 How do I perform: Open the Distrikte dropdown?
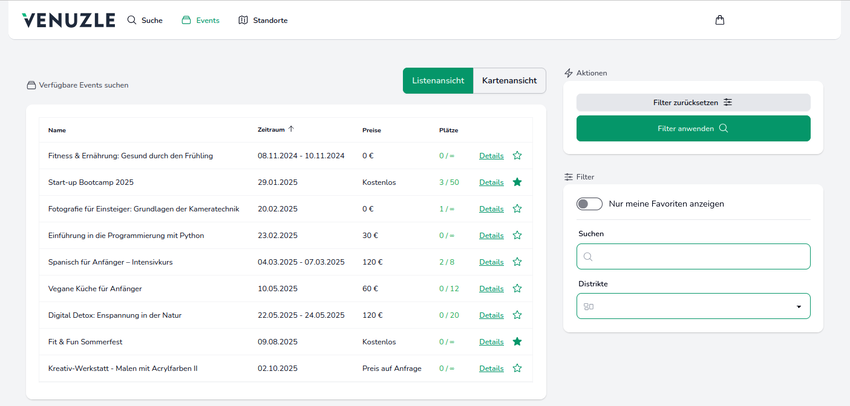693,306
